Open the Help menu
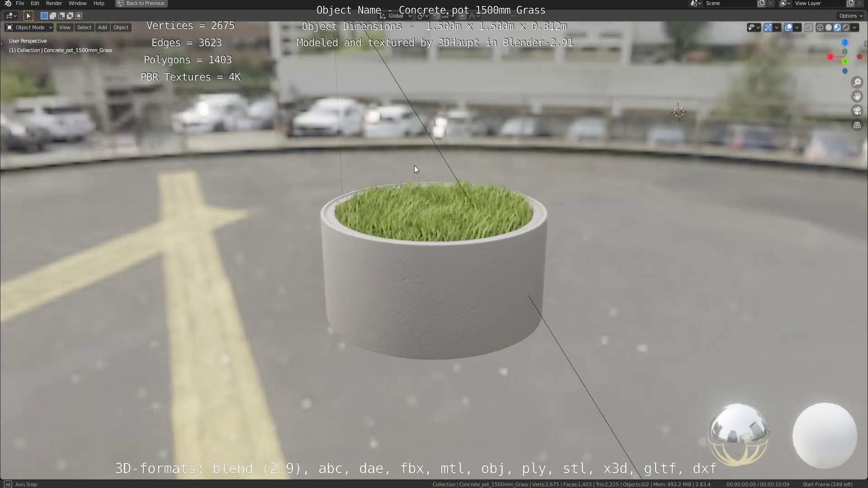Screen dimensions: 868x488 pos(99,3)
